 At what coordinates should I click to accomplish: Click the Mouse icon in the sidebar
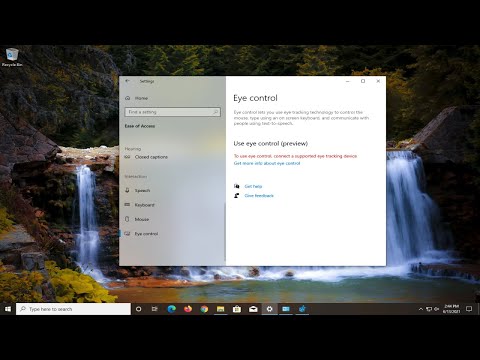pos(127,219)
